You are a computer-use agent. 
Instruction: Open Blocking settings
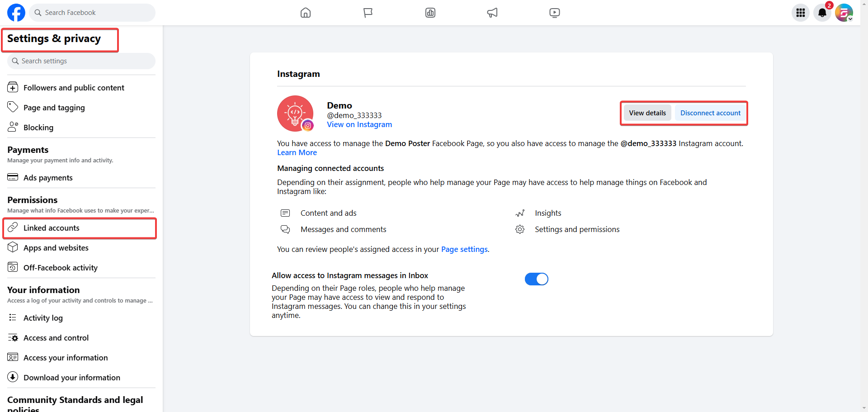pos(81,128)
